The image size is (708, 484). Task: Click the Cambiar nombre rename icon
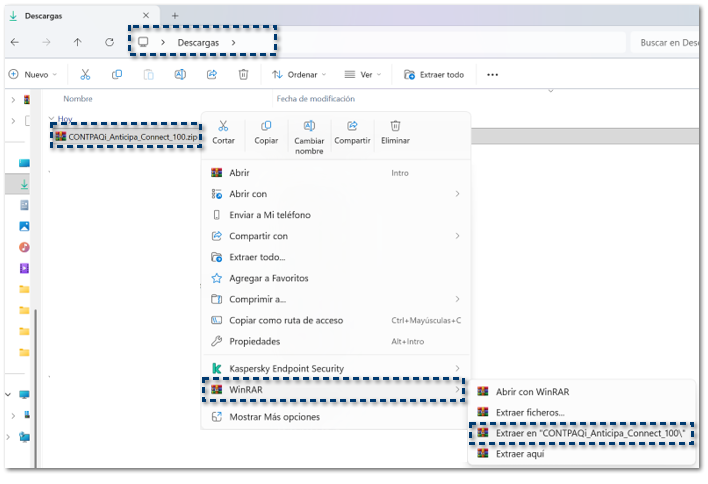(309, 126)
